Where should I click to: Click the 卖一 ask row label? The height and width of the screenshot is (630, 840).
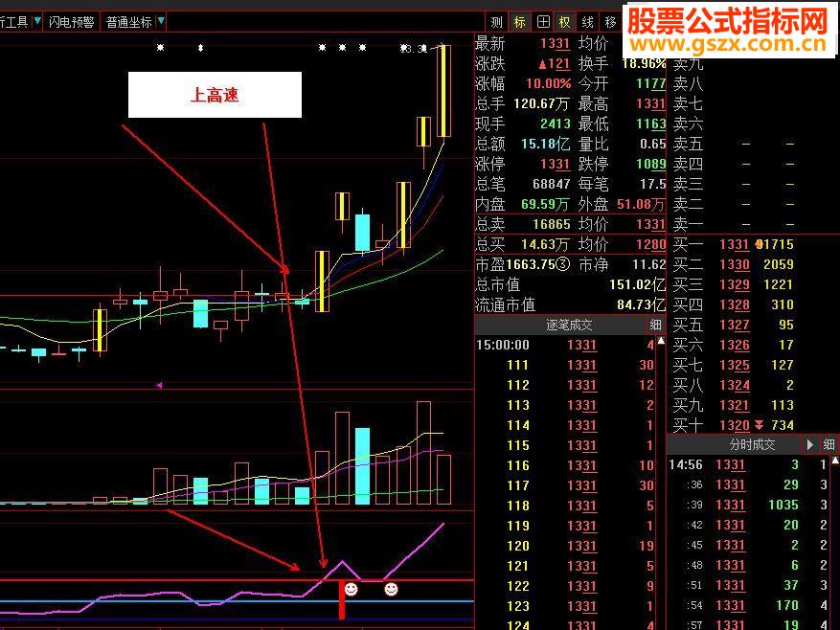click(x=688, y=224)
